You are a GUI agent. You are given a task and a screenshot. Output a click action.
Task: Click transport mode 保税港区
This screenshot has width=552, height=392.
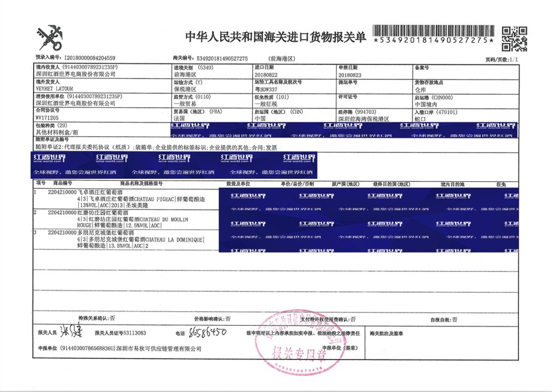185,89
